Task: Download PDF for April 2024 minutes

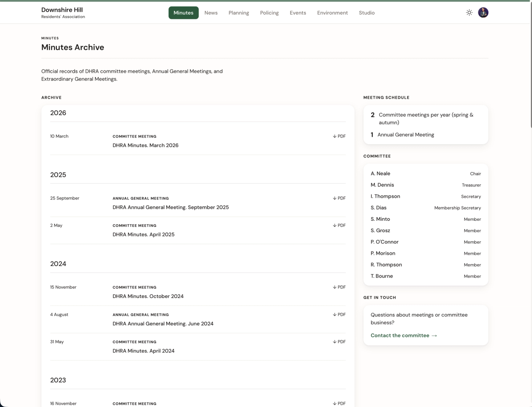Action: (339, 342)
